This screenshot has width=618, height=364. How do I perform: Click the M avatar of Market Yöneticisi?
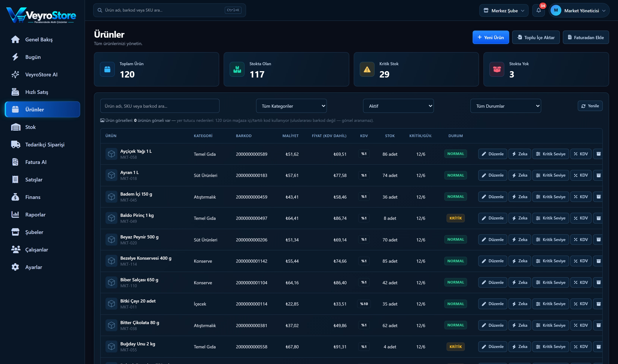tap(556, 10)
